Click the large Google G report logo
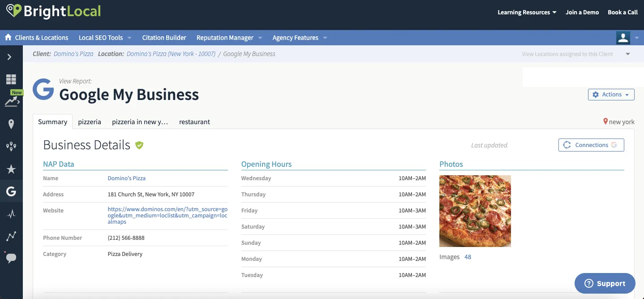Viewport: 644px width, 299px height. (x=43, y=89)
